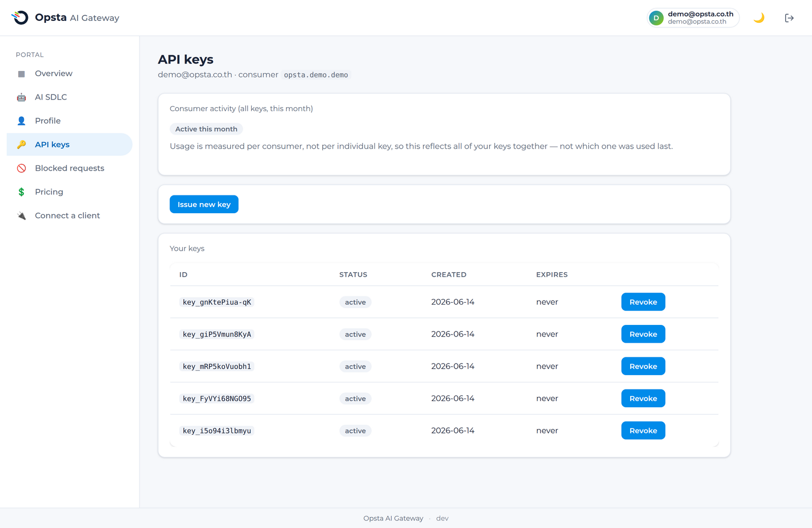812x528 pixels.
Task: Click the Active this month badge
Action: (206, 129)
